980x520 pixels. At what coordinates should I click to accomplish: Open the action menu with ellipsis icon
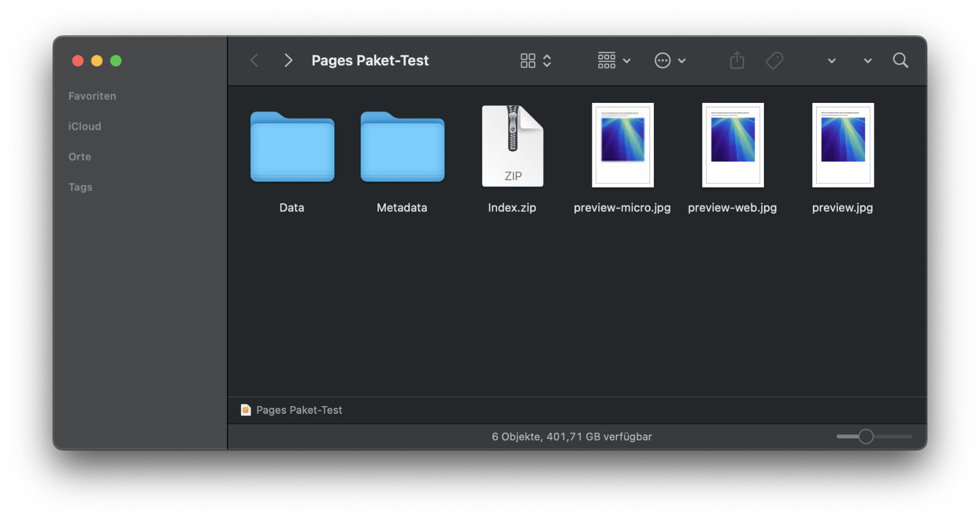pyautogui.click(x=670, y=60)
